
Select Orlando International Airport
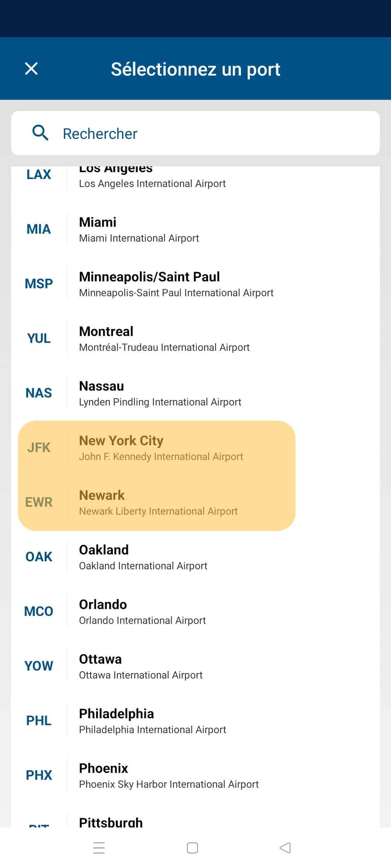[x=195, y=611]
